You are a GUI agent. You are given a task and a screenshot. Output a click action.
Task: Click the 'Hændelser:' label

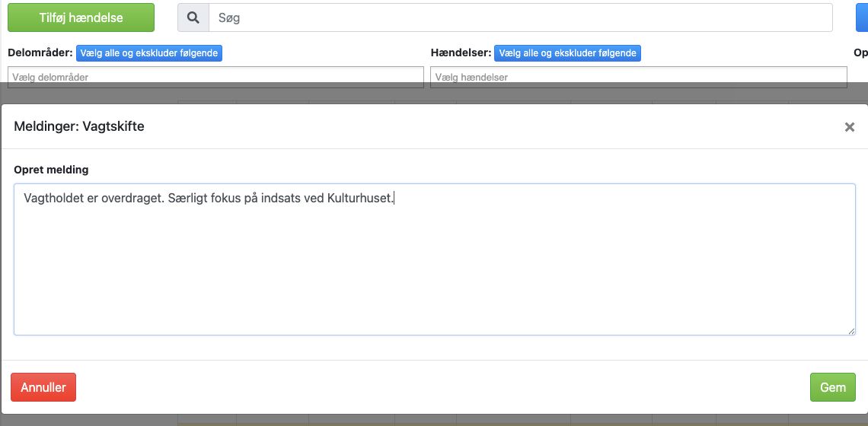coord(461,53)
